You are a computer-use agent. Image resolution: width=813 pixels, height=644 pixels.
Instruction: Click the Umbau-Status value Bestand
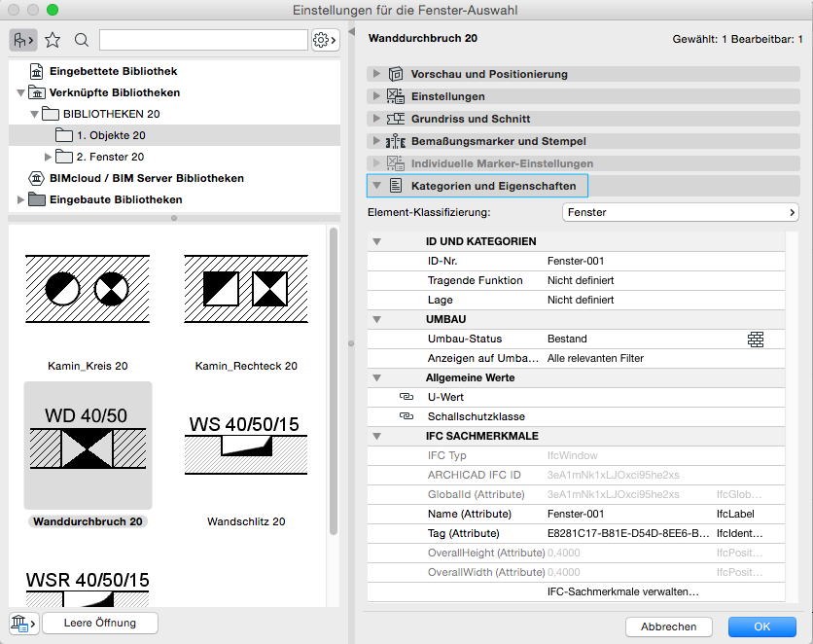coord(567,339)
